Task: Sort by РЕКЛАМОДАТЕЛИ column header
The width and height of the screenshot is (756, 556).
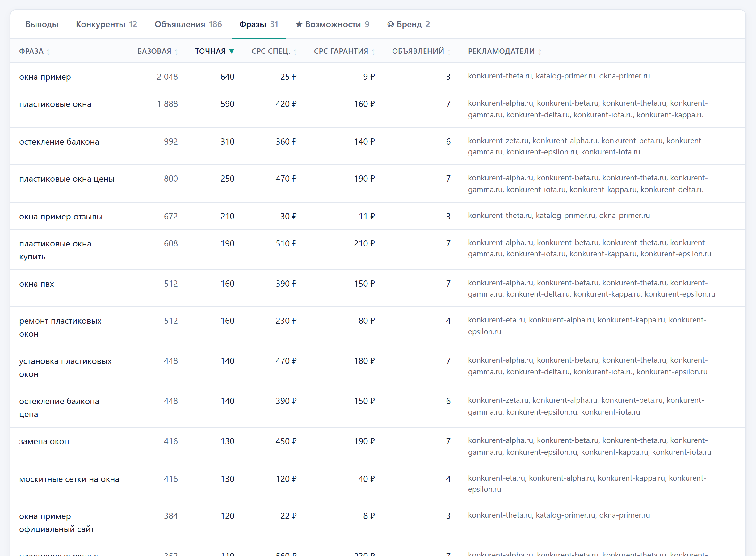Action: 505,51
